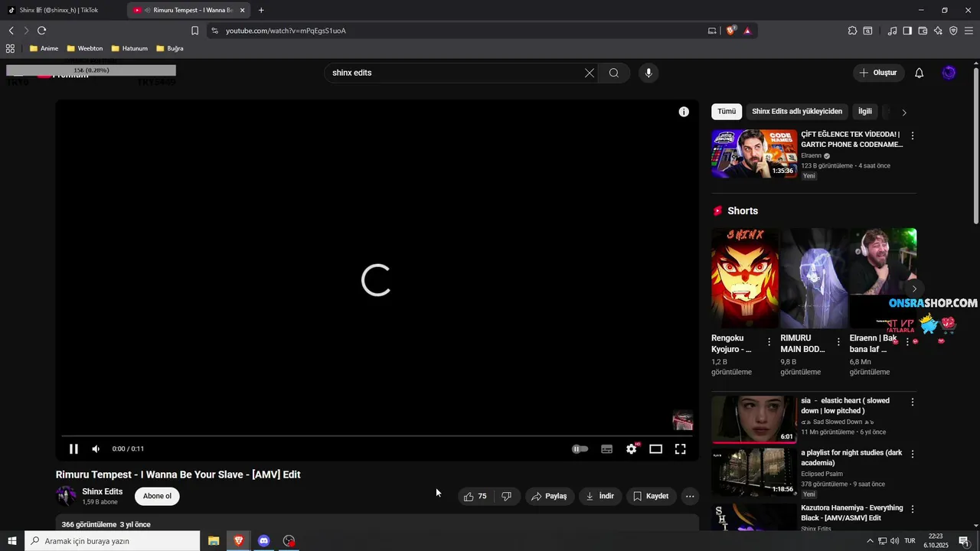Open the Windows notification center

tap(964, 541)
